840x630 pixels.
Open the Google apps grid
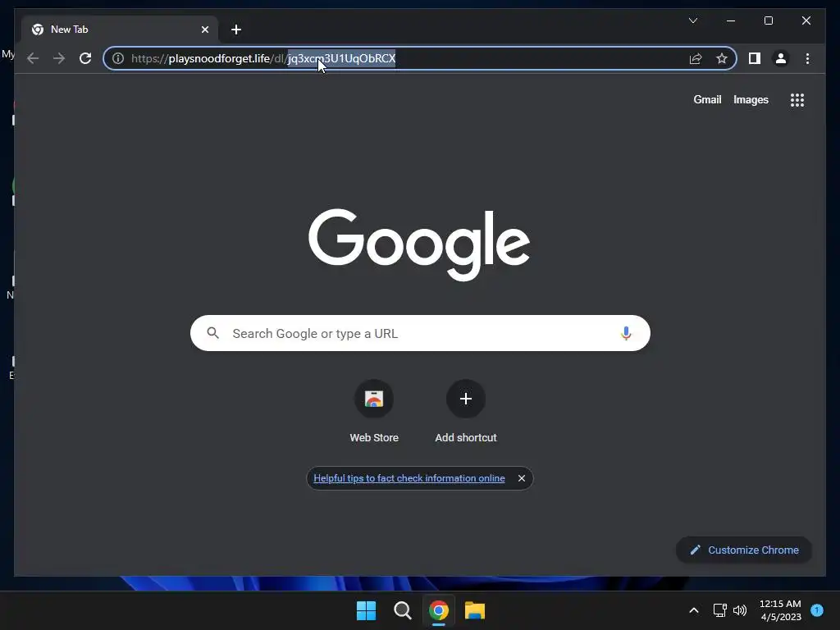coord(797,99)
